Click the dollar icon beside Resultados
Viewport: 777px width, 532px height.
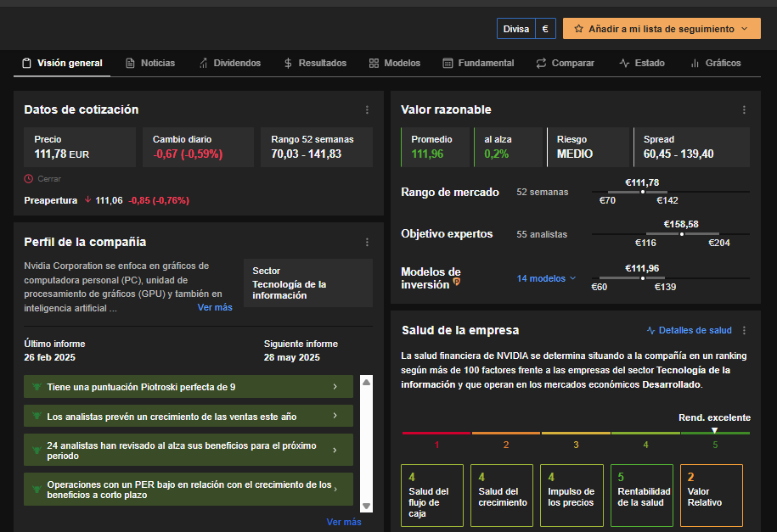[288, 63]
